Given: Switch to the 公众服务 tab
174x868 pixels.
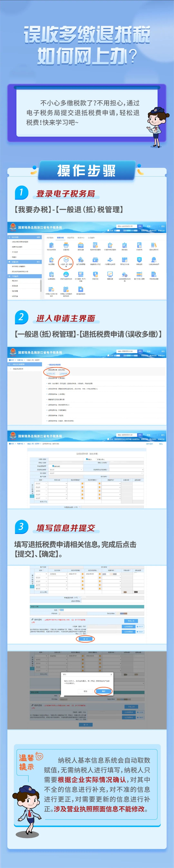Looking at the screenshot, I should click(x=91, y=238).
